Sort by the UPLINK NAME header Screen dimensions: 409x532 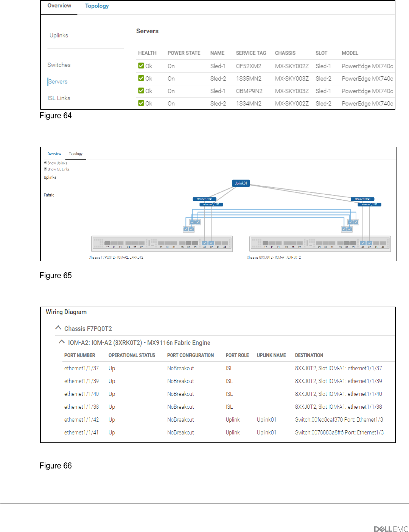pyautogui.click(x=271, y=355)
